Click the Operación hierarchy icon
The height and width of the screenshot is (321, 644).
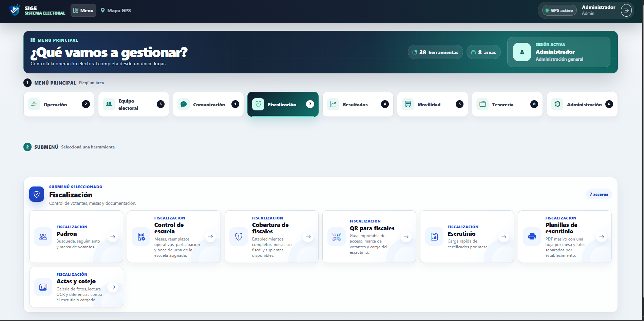pos(34,104)
